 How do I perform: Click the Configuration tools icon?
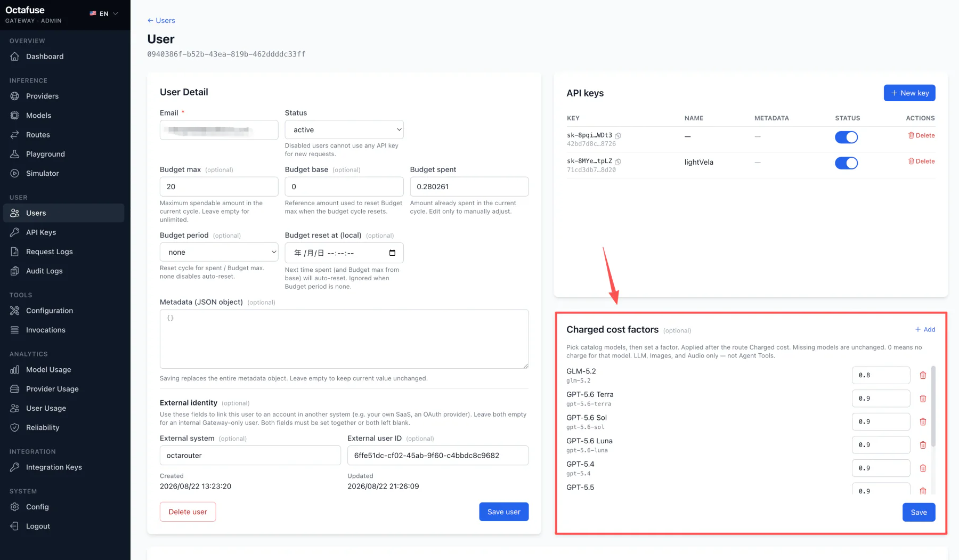pos(15,311)
